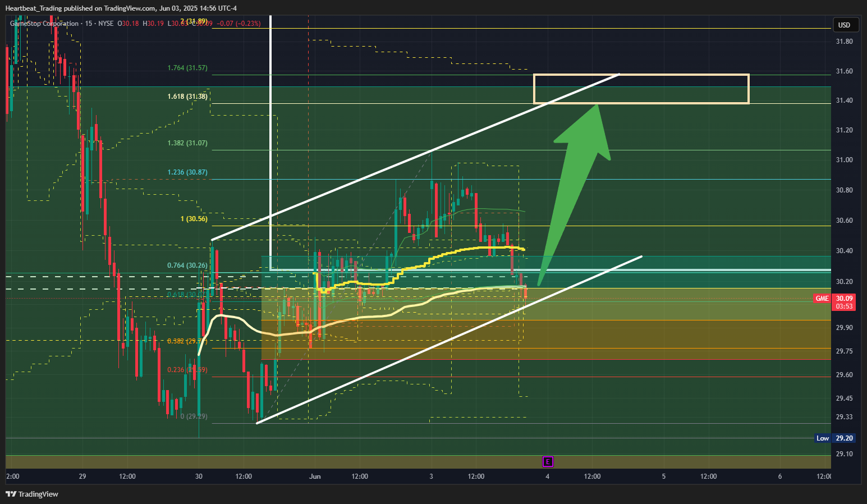Viewport: 867px width, 504px height.
Task: Click 31.80 on the price axis
Action: 844,42
